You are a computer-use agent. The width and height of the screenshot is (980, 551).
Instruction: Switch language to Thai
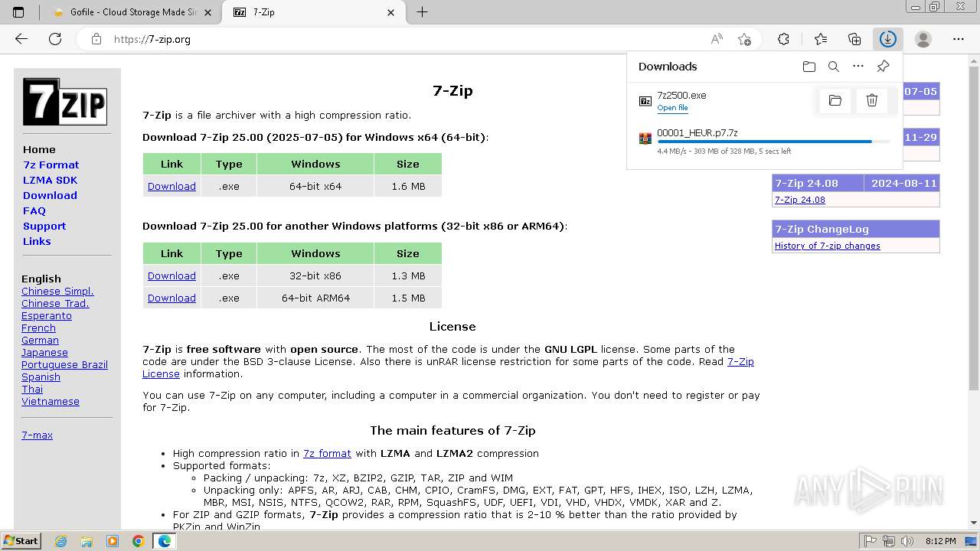pyautogui.click(x=32, y=389)
